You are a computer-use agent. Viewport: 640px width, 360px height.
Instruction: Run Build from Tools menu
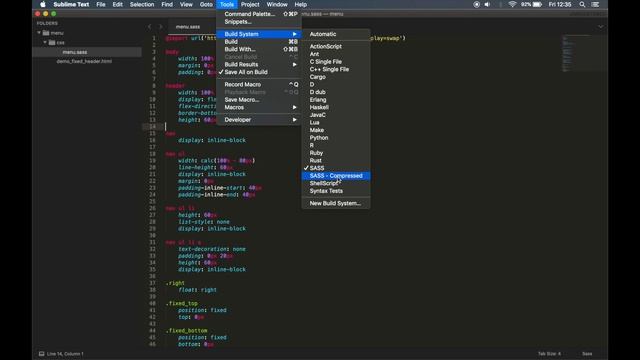[259, 42]
